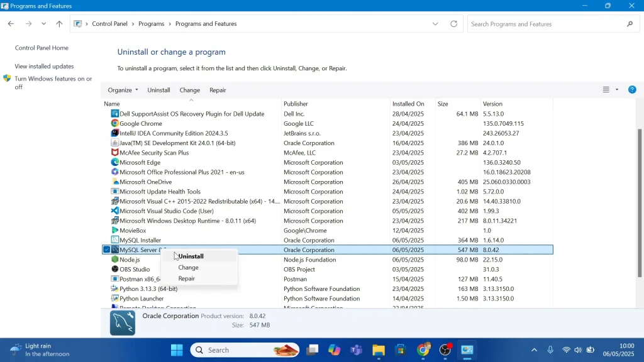
Task: Click Change in the toolbar
Action: (189, 90)
